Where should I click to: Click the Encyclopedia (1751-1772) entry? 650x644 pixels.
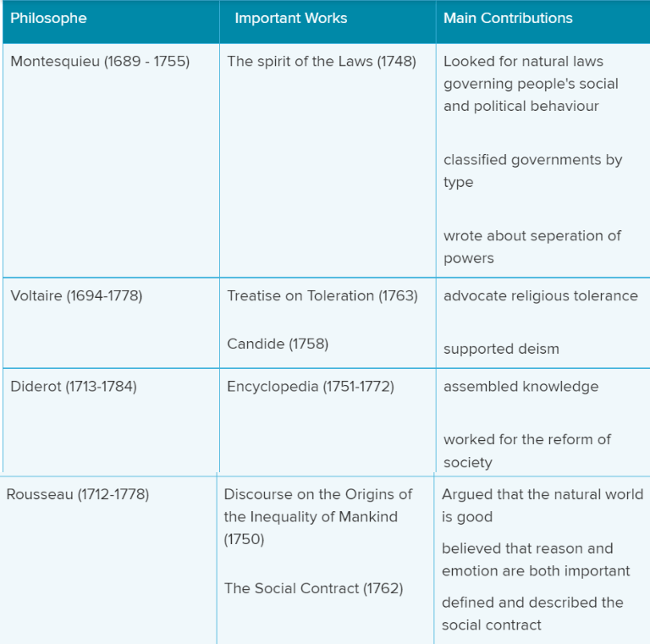click(311, 387)
